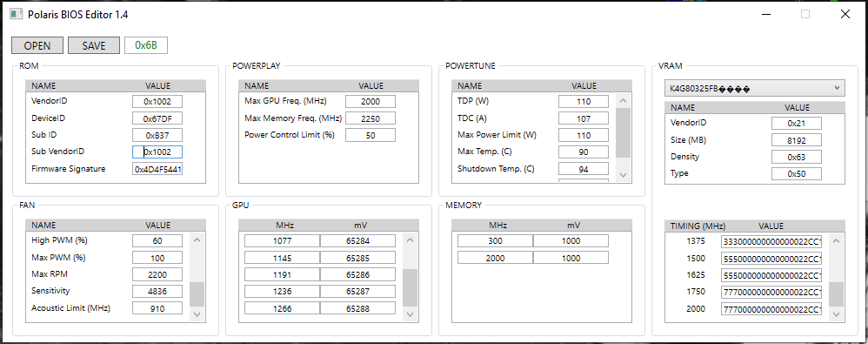Edit Max Memory Freq. value 2250
This screenshot has width=868, height=344.
tap(371, 118)
